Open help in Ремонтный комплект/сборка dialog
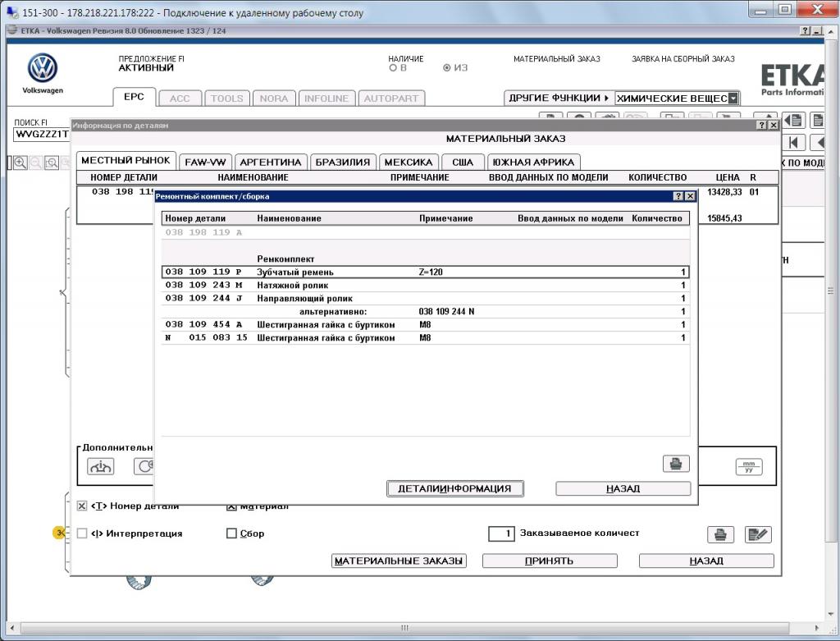840x641 pixels. (x=678, y=196)
